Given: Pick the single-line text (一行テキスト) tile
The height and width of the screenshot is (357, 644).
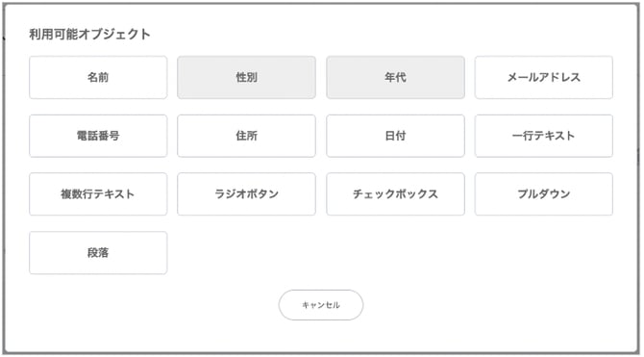Looking at the screenshot, I should 544,136.
